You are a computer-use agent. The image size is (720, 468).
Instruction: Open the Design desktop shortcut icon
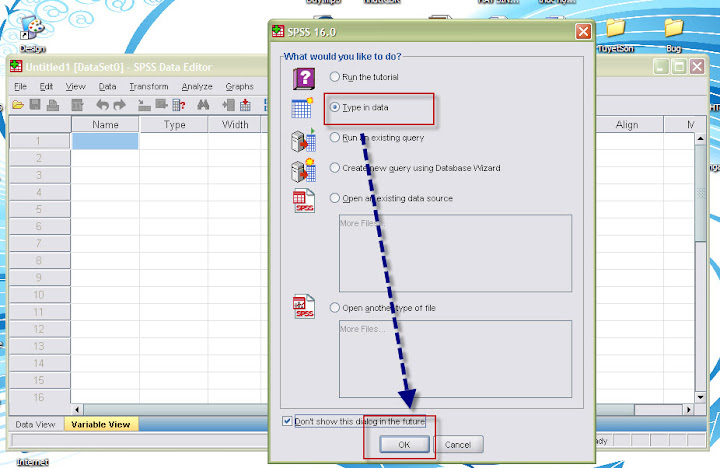pos(32,28)
